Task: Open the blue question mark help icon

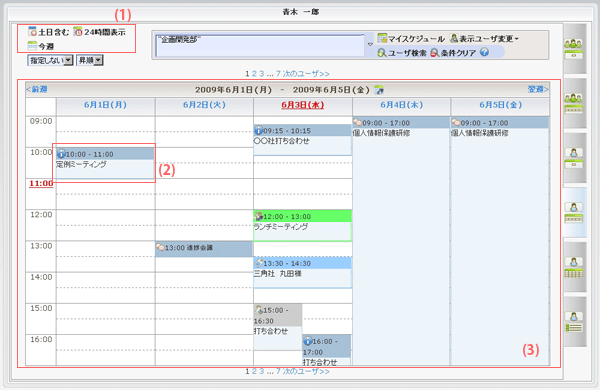Action: (484, 52)
